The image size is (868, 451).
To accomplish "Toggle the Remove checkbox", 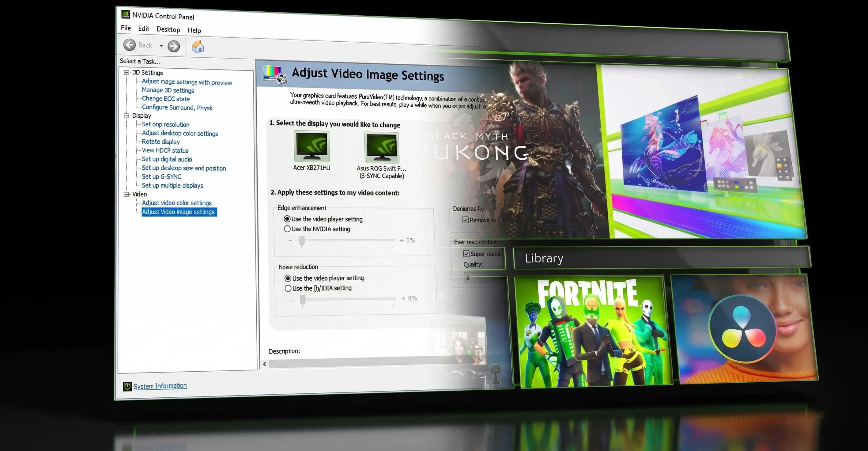I will [466, 220].
